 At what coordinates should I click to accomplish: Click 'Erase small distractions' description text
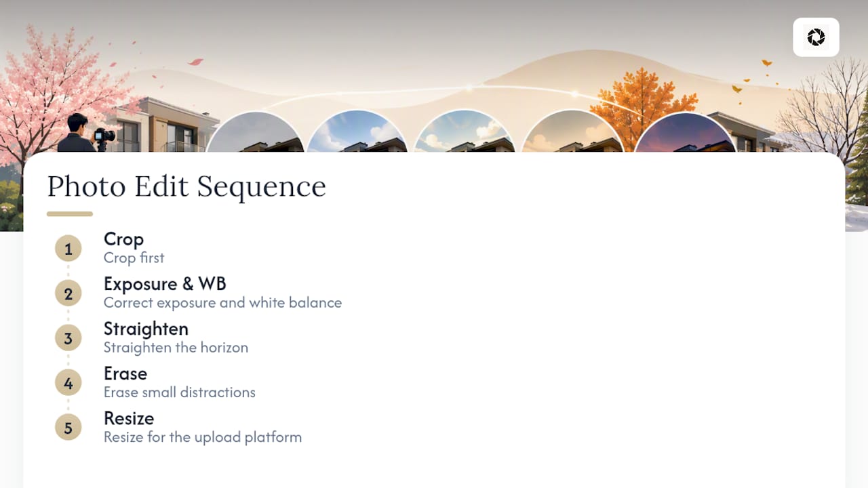pyautogui.click(x=180, y=392)
